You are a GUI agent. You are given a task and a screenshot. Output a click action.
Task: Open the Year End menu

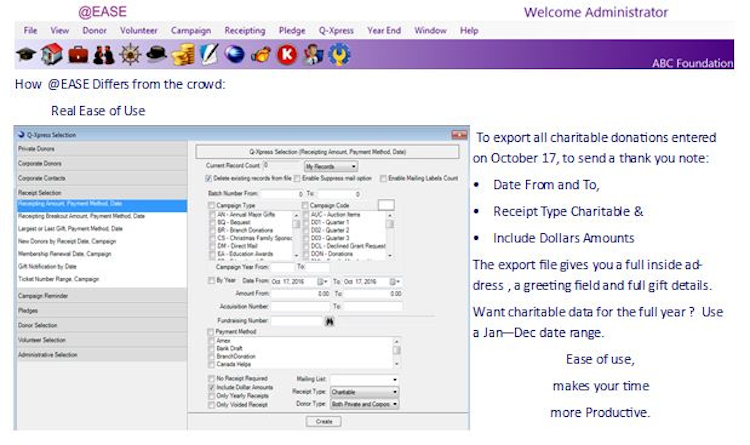[x=384, y=30]
